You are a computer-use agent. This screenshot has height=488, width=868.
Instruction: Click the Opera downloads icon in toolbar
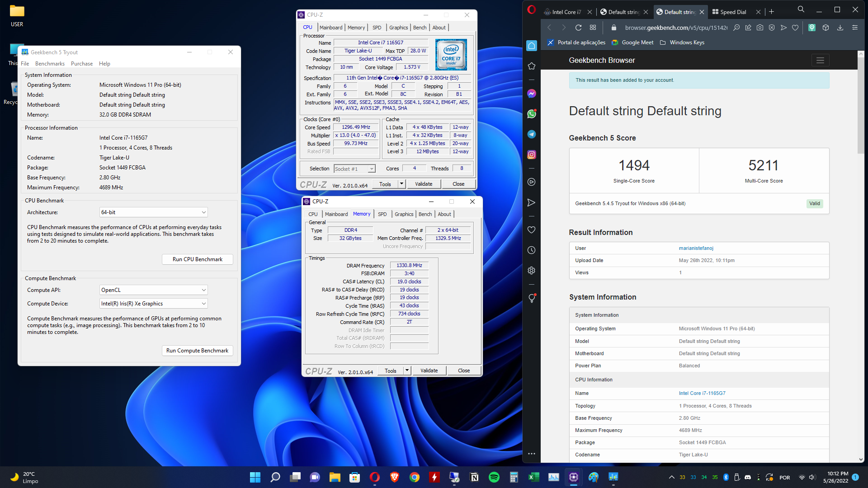pos(840,28)
